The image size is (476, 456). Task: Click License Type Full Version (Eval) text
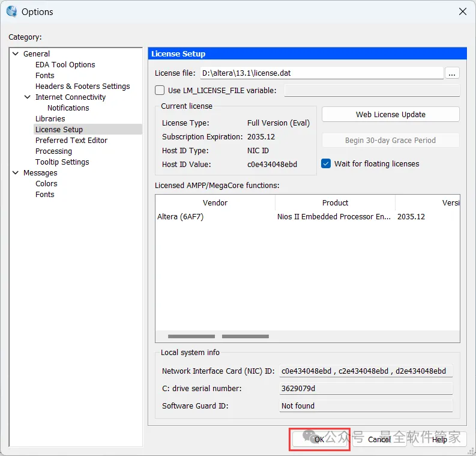tap(279, 123)
